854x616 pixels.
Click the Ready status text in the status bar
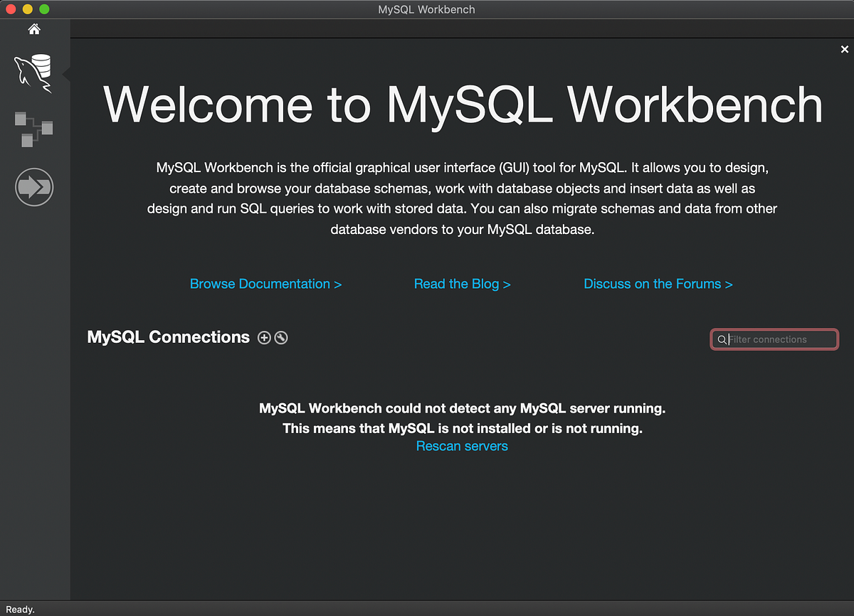click(19, 609)
